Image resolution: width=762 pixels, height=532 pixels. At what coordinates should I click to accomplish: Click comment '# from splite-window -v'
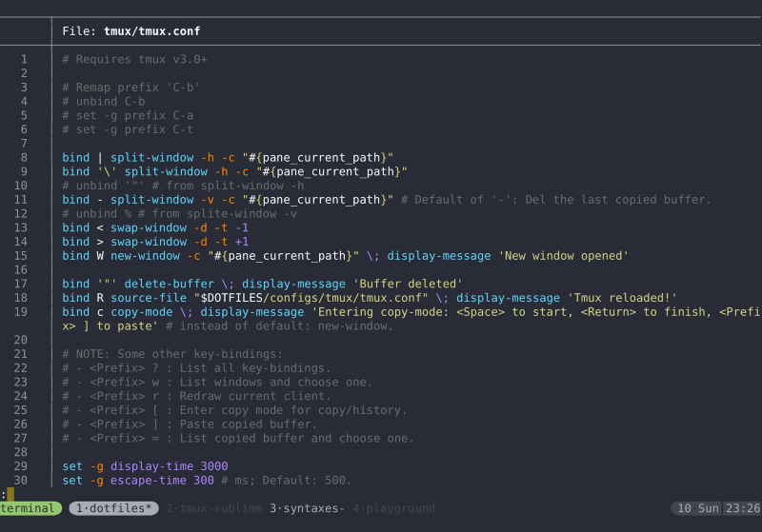(x=217, y=214)
